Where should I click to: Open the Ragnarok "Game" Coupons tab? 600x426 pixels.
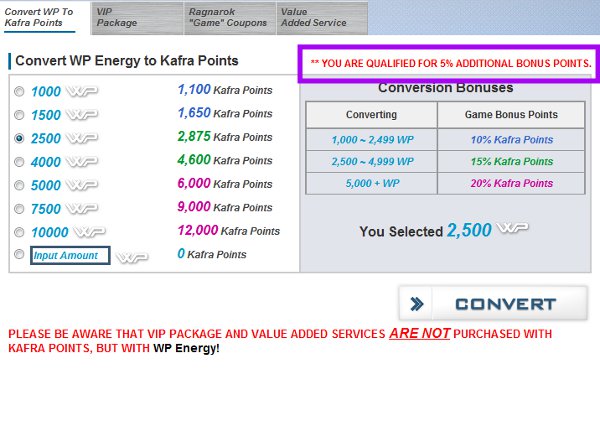click(230, 18)
